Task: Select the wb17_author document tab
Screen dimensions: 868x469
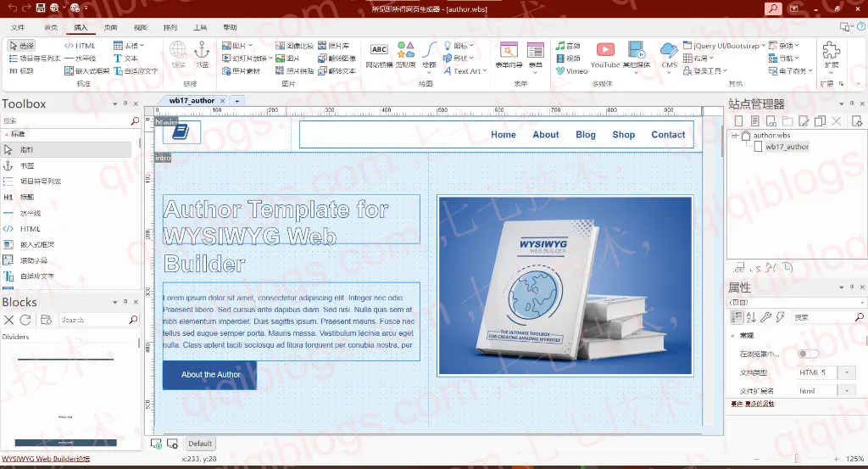Action: [192, 101]
